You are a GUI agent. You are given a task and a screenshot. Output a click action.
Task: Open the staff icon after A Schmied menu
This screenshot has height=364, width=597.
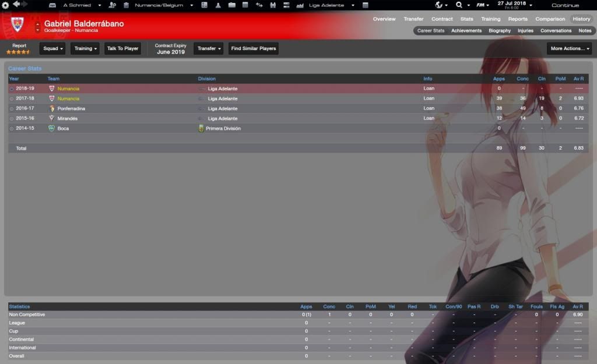pos(113,5)
